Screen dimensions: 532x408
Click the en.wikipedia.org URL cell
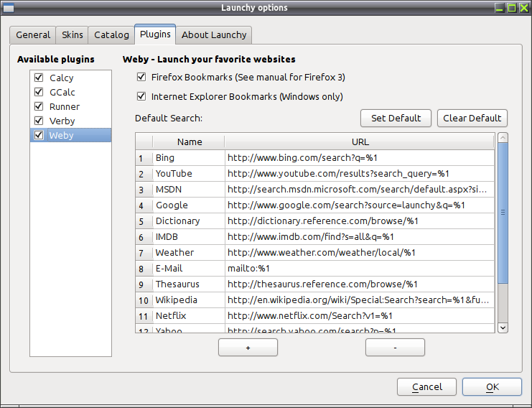pos(360,300)
